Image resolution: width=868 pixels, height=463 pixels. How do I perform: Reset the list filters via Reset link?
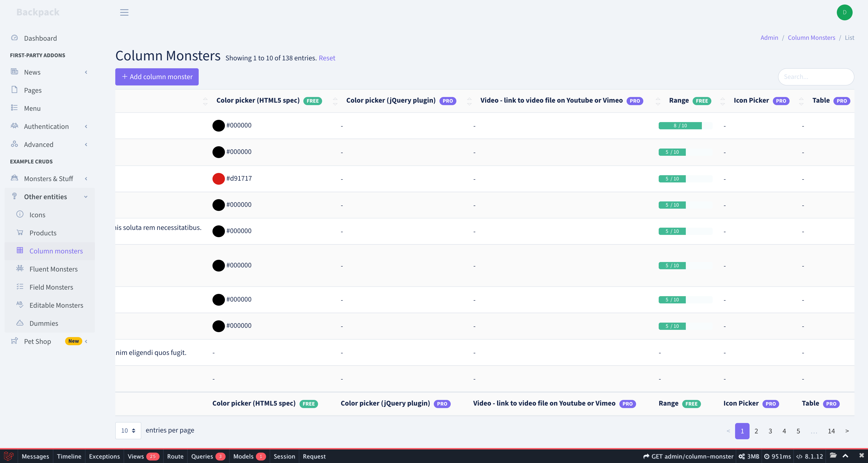coord(326,58)
